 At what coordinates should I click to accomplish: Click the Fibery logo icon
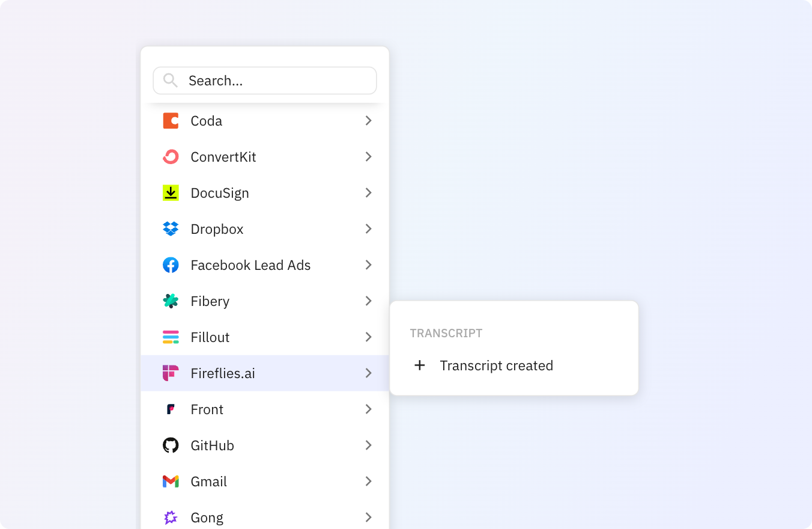tap(171, 301)
